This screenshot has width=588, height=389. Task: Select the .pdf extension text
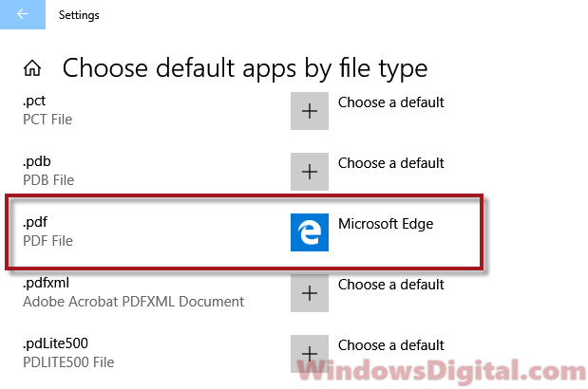click(35, 222)
